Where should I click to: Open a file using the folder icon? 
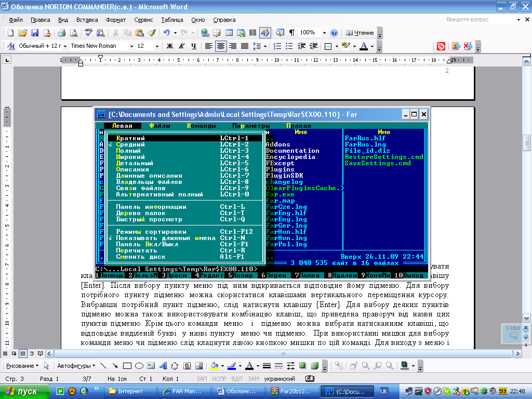(23, 33)
